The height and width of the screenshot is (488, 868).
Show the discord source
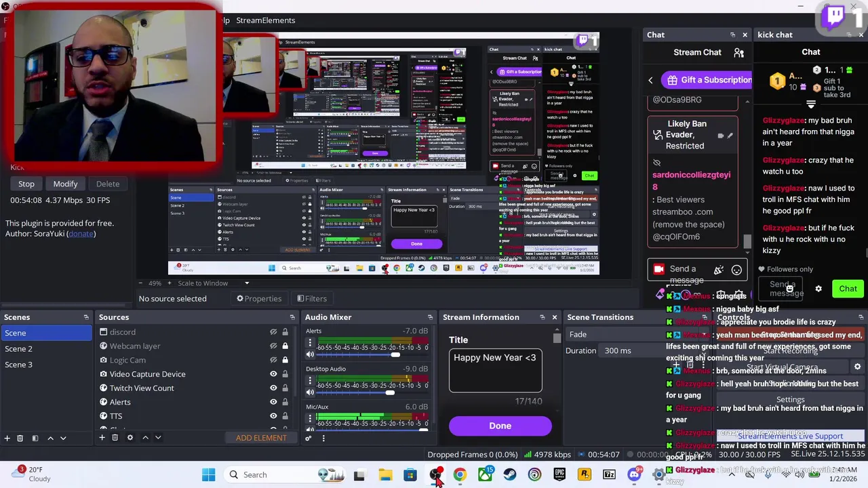(x=273, y=332)
